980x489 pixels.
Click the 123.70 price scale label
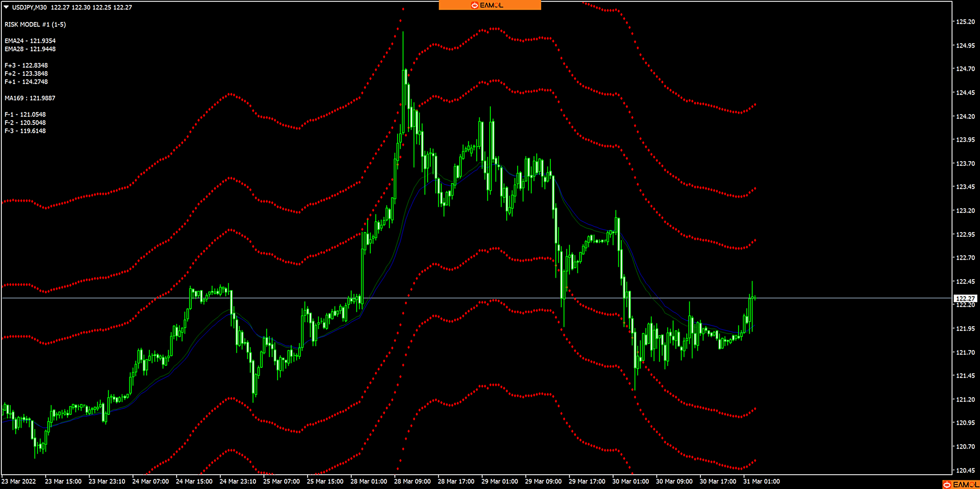pyautogui.click(x=966, y=164)
